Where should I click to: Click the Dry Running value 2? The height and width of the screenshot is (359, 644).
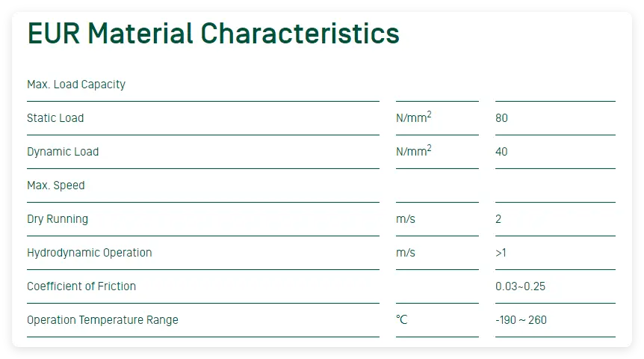pos(498,219)
